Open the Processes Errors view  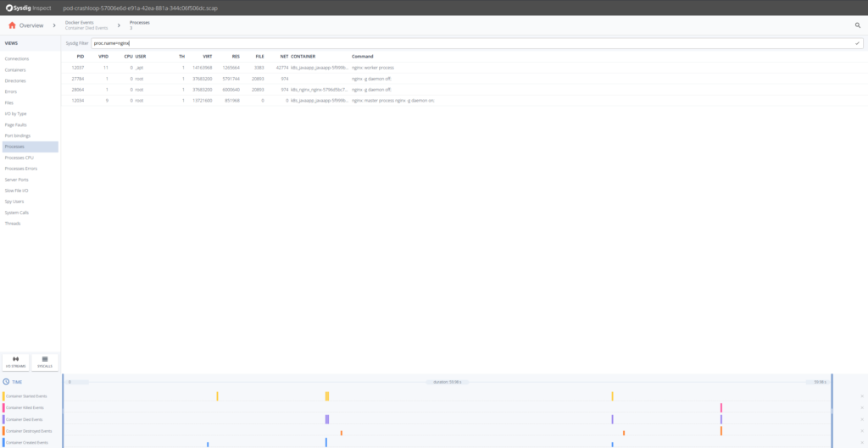tap(20, 169)
